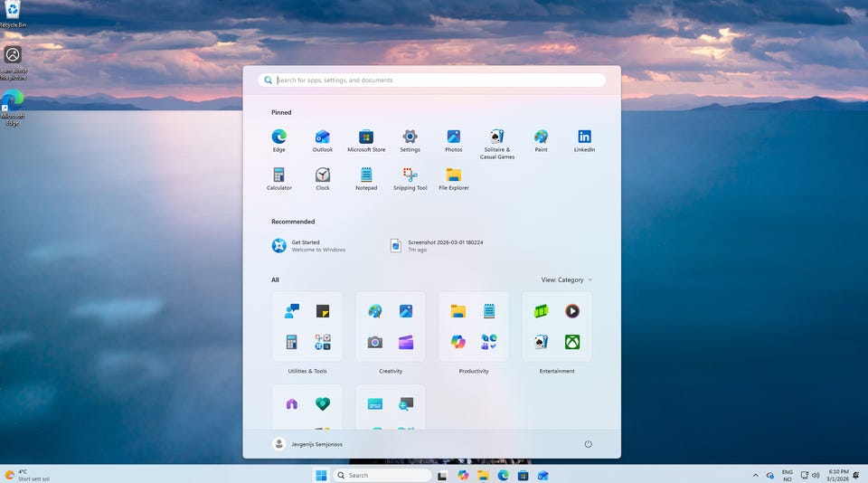Open network and volume quick settings
Screen dimensions: 868x483
coord(810,475)
